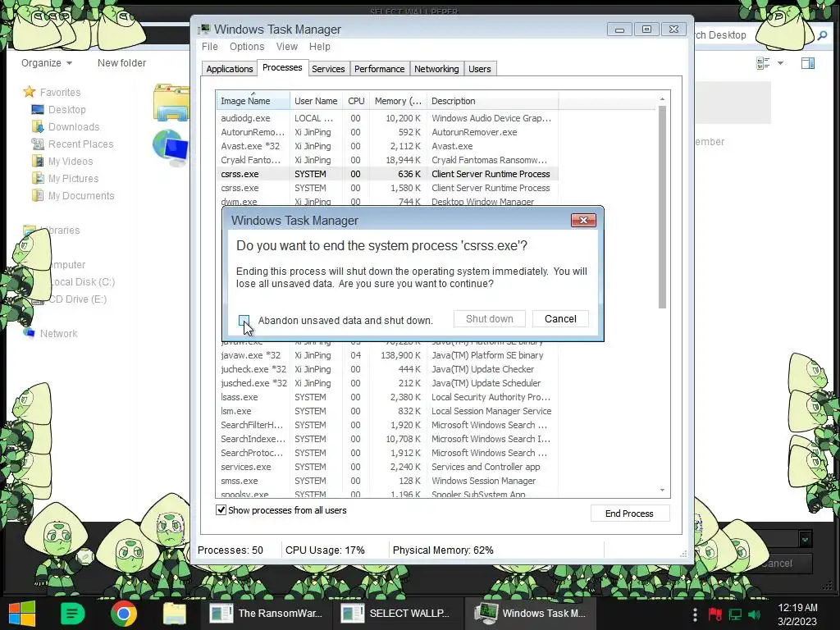Viewport: 840px width, 630px height.
Task: Select the SearchFilterH... process row
Action: 387,425
